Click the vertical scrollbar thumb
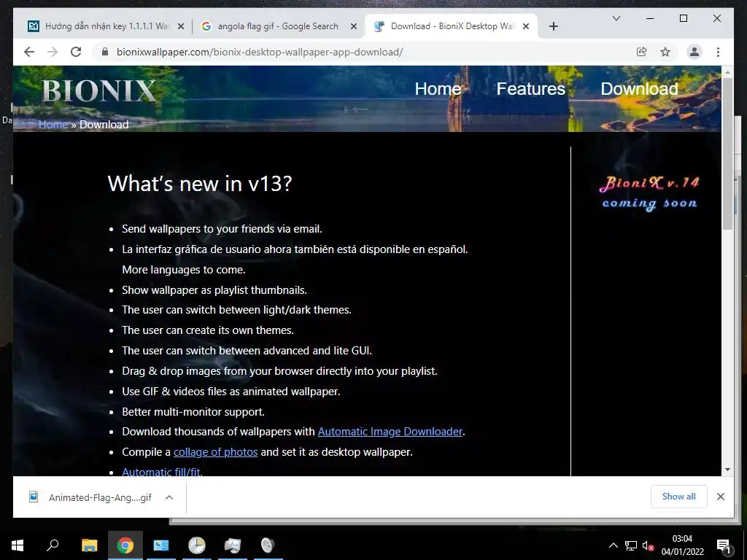 click(x=727, y=153)
